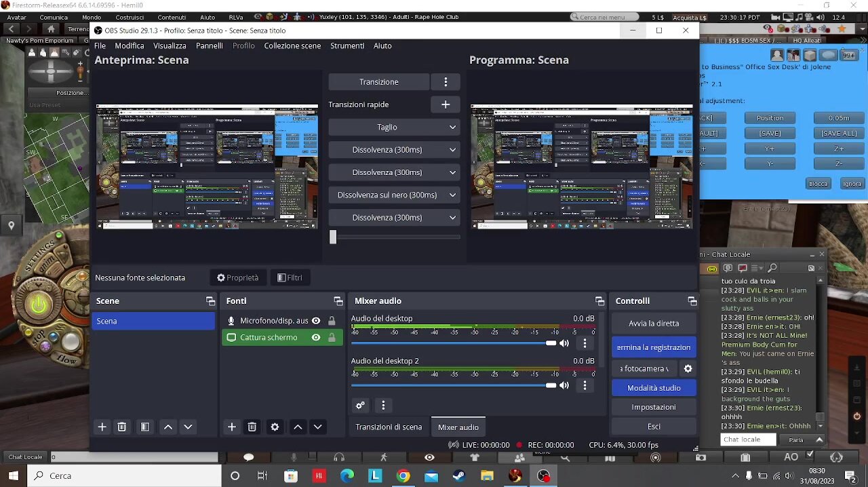Mute Audio del desktop speaker
This screenshot has height=487, width=868.
click(x=564, y=343)
